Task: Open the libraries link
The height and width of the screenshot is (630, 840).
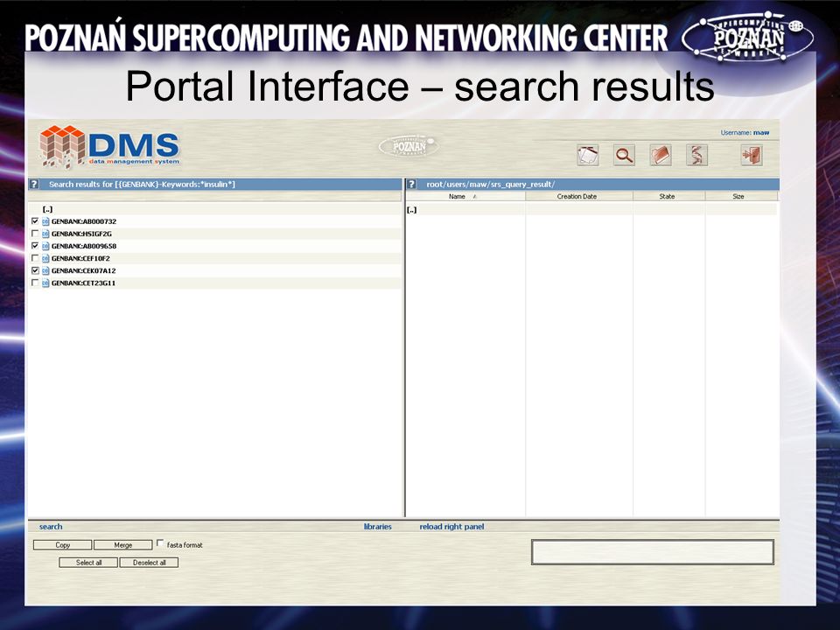Action: 378,527
